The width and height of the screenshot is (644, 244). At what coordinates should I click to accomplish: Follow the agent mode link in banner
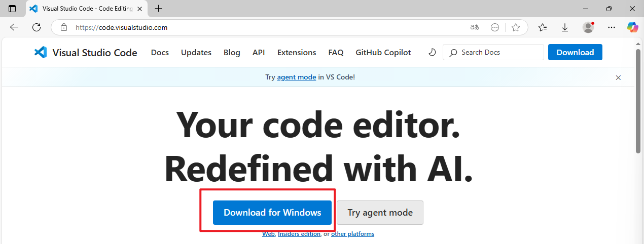coord(297,77)
